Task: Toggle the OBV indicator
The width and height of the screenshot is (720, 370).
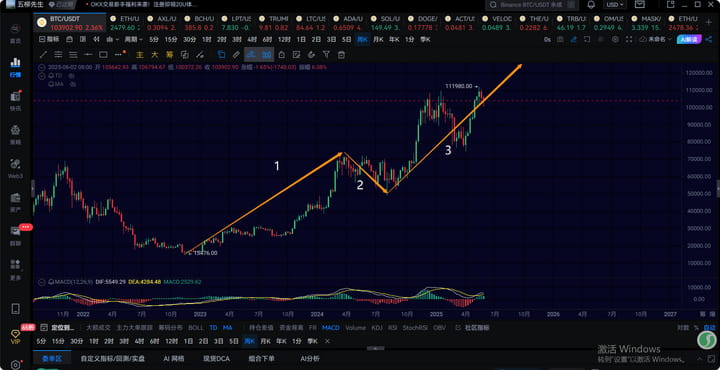Action: click(439, 328)
